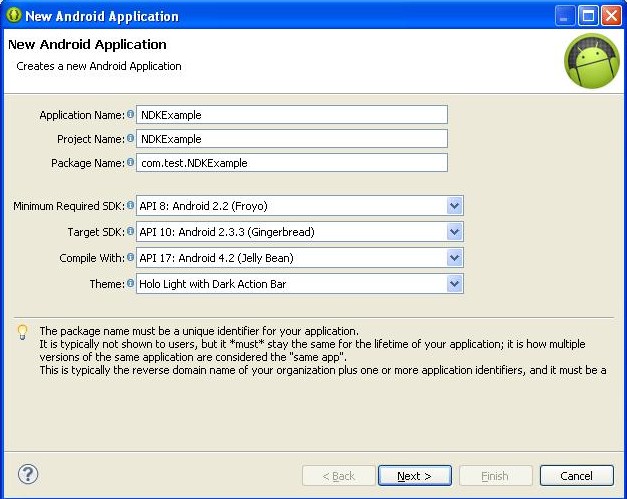Select the Holo Light with Dark Action Bar combo box
The width and height of the screenshot is (627, 499).
(300, 284)
